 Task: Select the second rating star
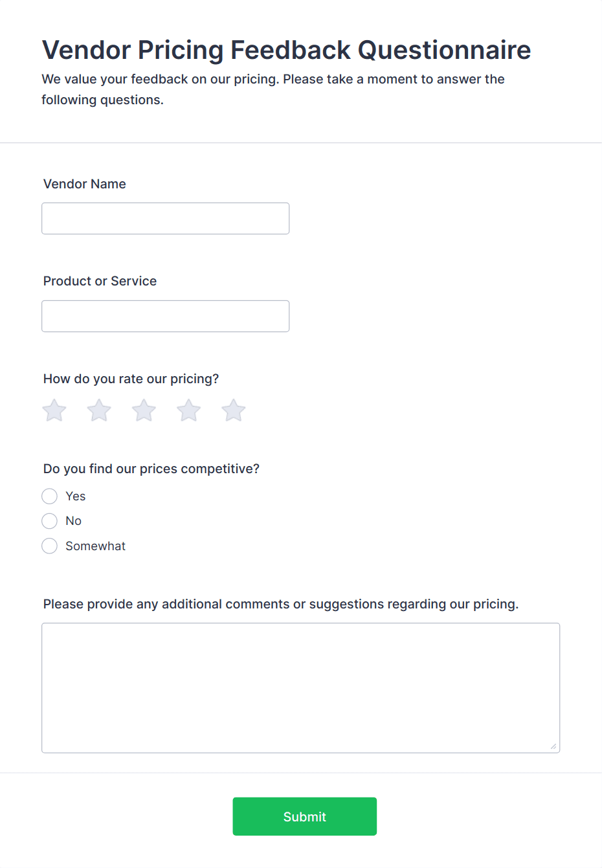[x=99, y=410]
